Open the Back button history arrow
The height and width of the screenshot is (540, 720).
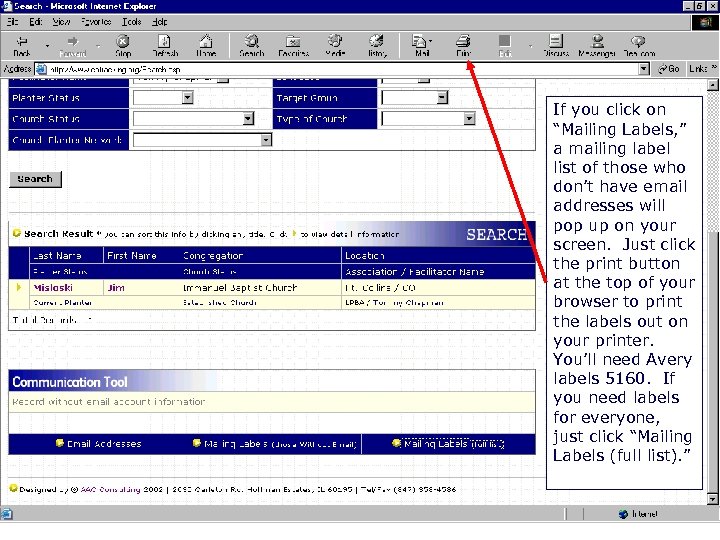point(47,46)
